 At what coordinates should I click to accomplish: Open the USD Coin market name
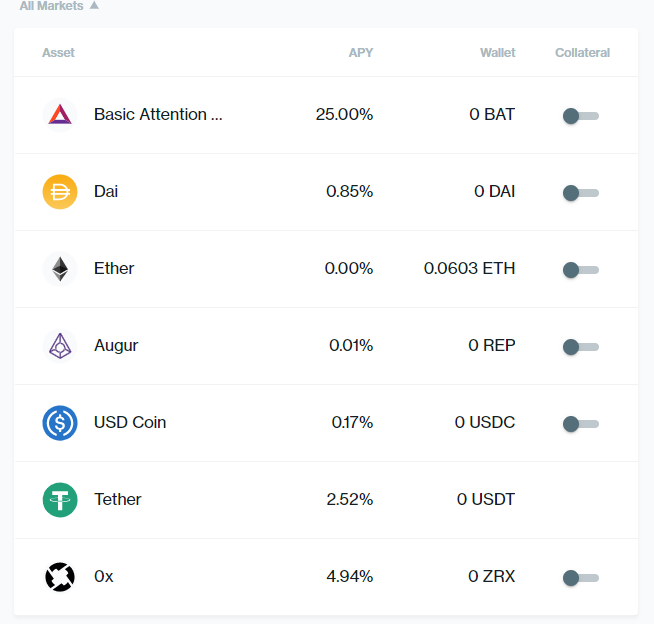coord(130,422)
